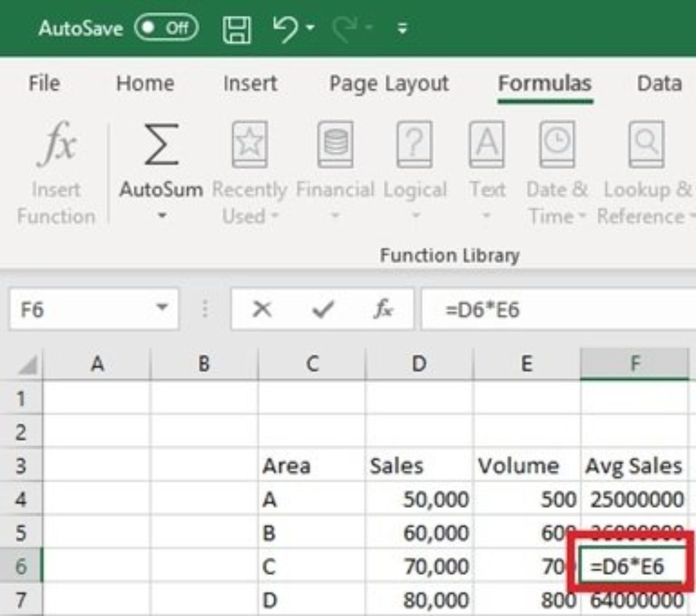Screen dimensions: 696x616
Task: Click the Avg Sales header cell
Action: (x=635, y=466)
